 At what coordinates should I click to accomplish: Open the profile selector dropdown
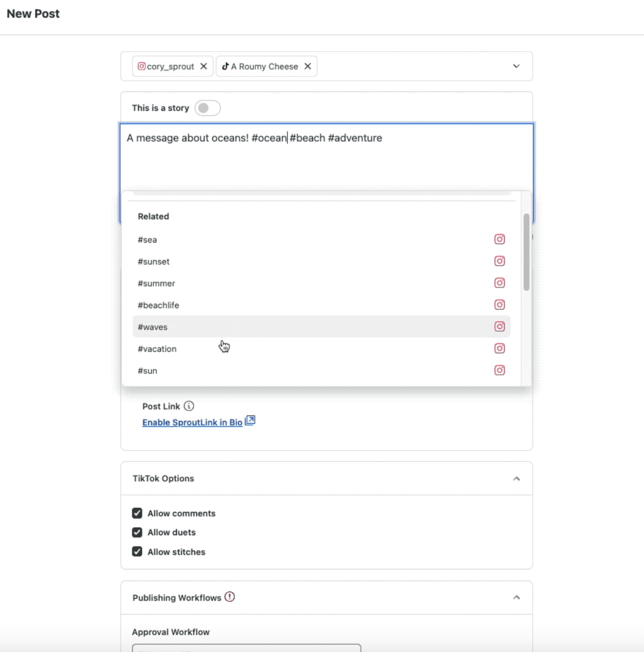click(x=516, y=66)
